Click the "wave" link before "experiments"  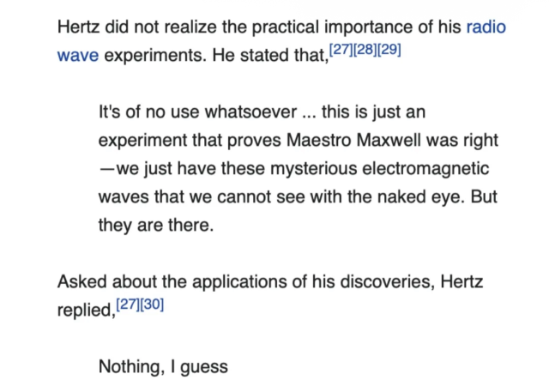click(77, 55)
